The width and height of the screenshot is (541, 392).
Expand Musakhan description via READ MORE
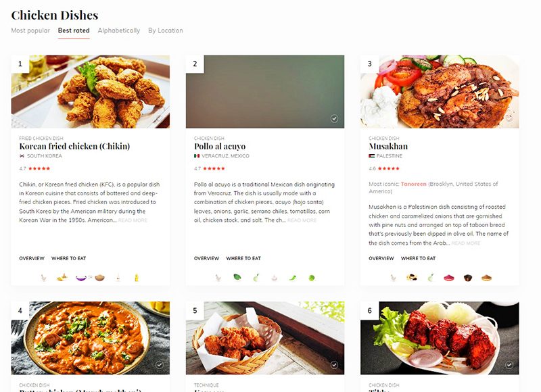click(466, 243)
